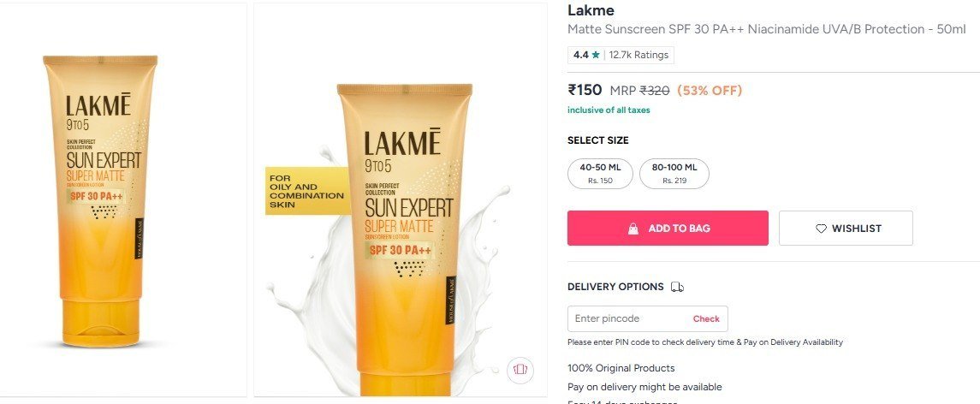Save product using the Wishlist button

point(846,229)
